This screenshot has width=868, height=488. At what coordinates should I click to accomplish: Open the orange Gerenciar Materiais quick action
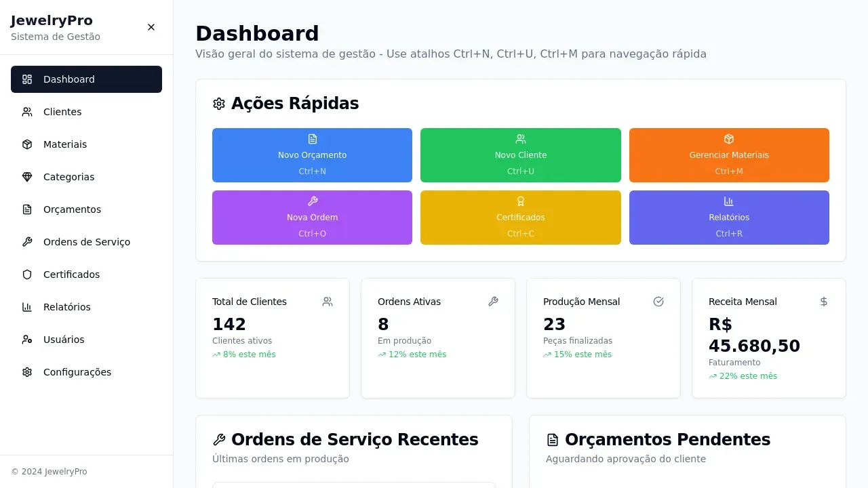[x=729, y=155]
